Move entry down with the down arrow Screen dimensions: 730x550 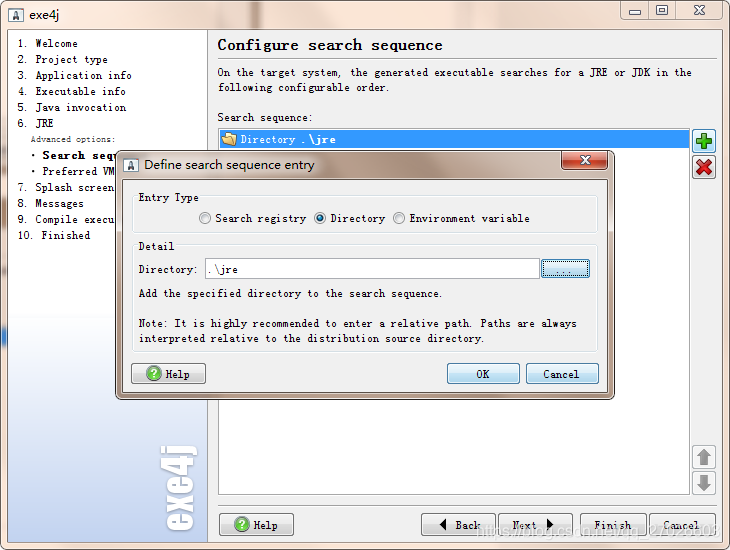[x=703, y=482]
